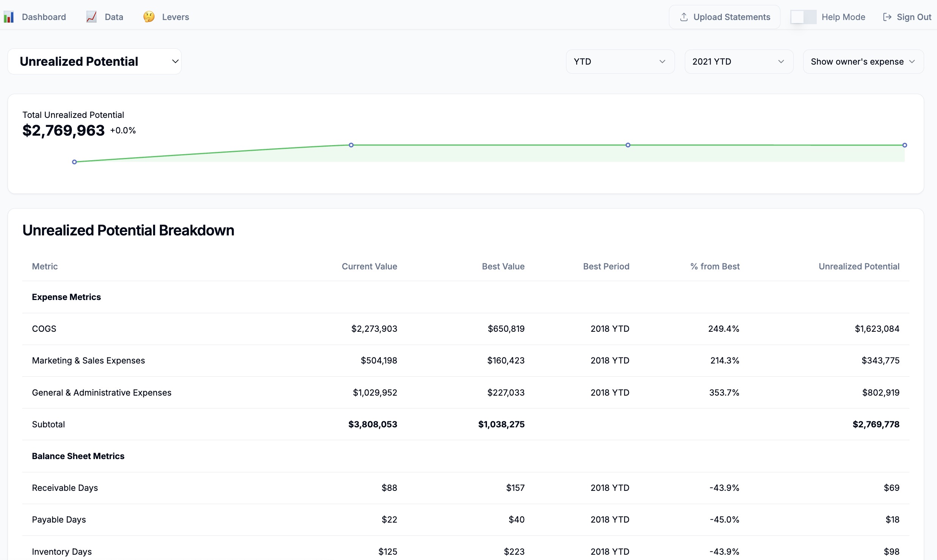This screenshot has height=560, width=937.
Task: Go to the Dashboard page
Action: click(44, 17)
